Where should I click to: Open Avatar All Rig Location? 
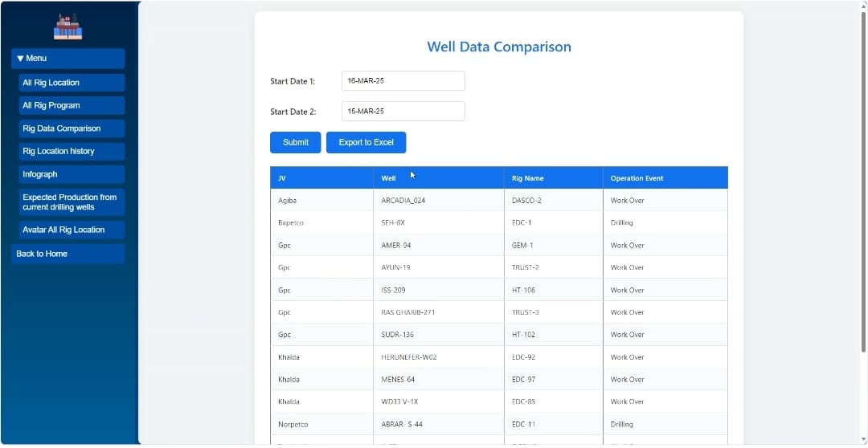[72, 230]
